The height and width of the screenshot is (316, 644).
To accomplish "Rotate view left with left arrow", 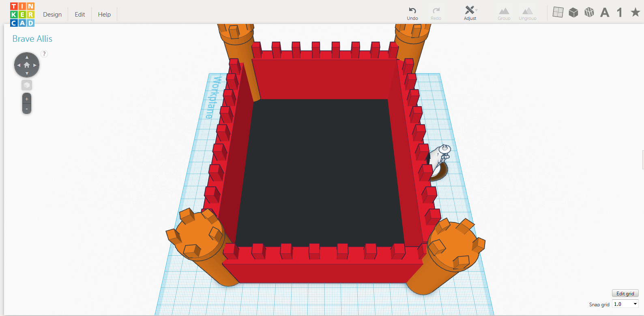I will coord(19,65).
